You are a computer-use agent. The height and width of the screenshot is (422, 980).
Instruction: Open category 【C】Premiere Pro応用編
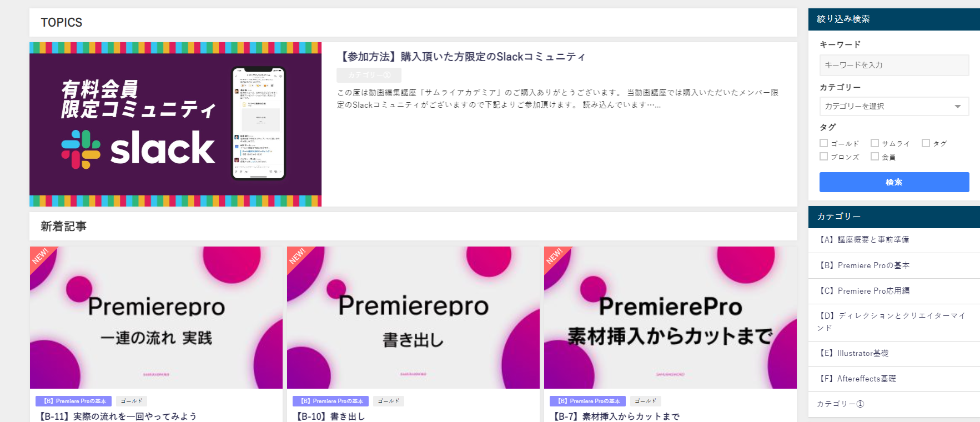[894, 291]
